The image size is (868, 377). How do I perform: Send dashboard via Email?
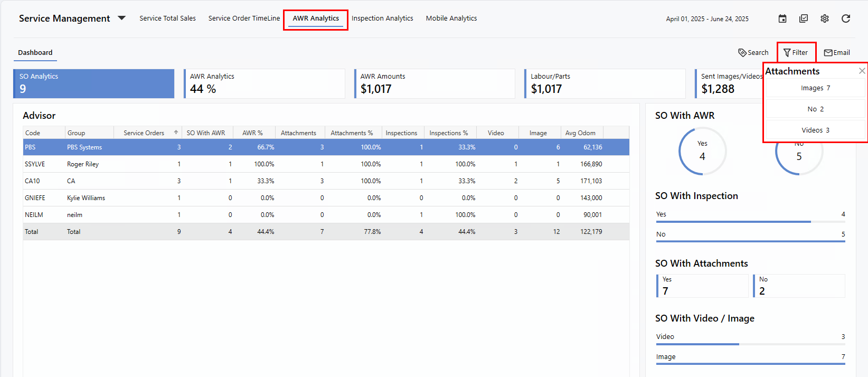click(837, 52)
